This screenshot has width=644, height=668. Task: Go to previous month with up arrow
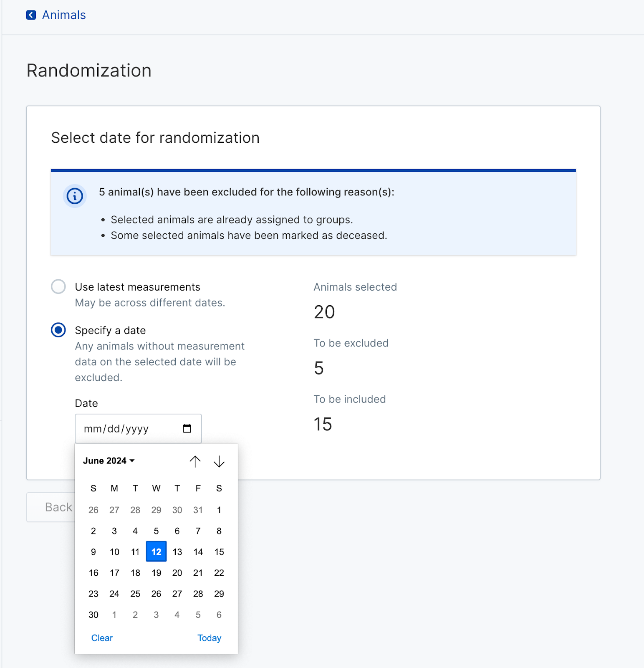click(195, 461)
